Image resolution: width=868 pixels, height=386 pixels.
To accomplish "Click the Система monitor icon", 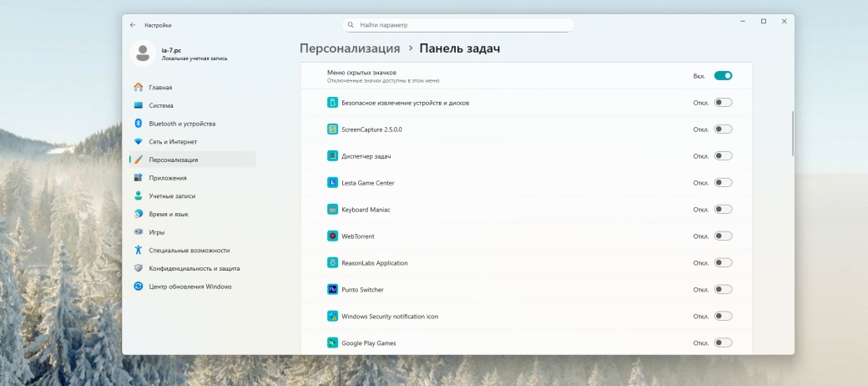I will click(139, 105).
